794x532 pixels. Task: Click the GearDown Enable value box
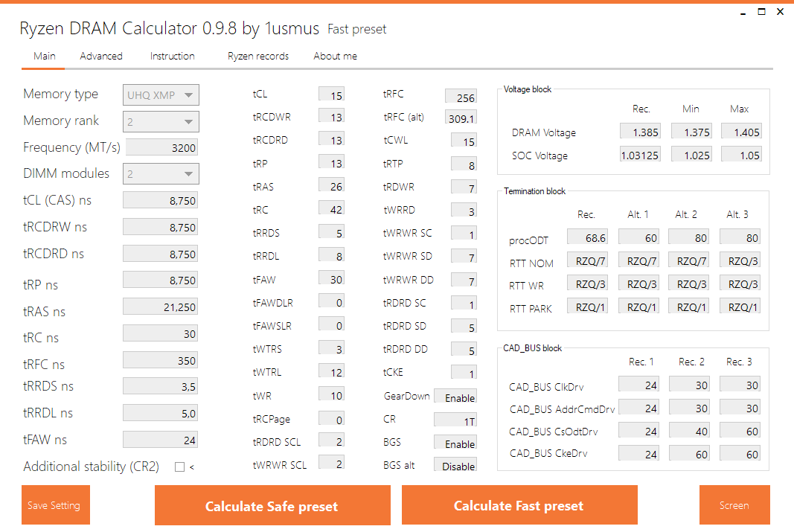pyautogui.click(x=455, y=397)
